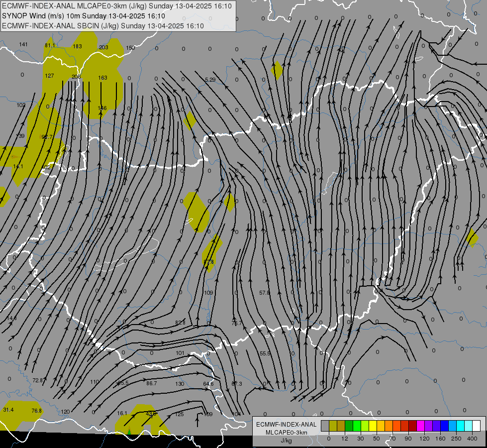Pick the magenta legend swatch
The height and width of the screenshot is (448, 487).
[420, 426]
